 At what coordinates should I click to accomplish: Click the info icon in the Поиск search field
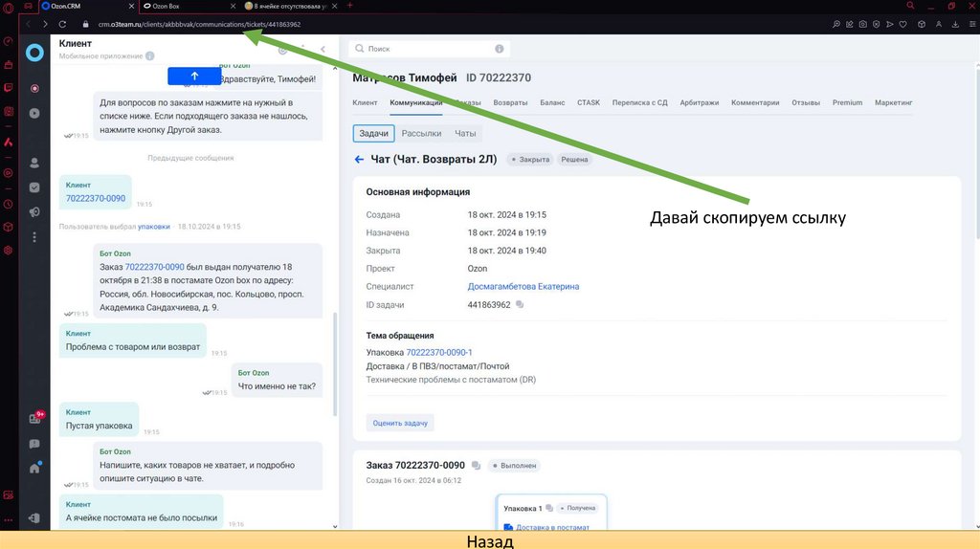coord(500,49)
